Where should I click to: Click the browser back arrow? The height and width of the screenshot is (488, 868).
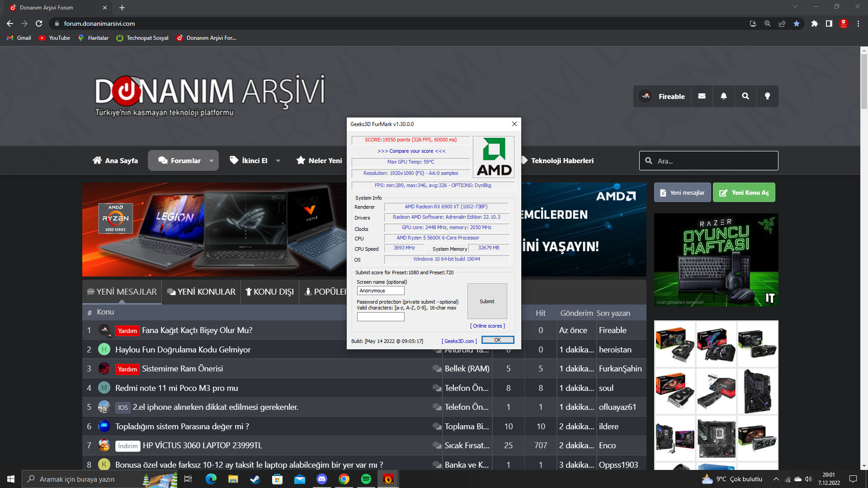click(x=10, y=23)
